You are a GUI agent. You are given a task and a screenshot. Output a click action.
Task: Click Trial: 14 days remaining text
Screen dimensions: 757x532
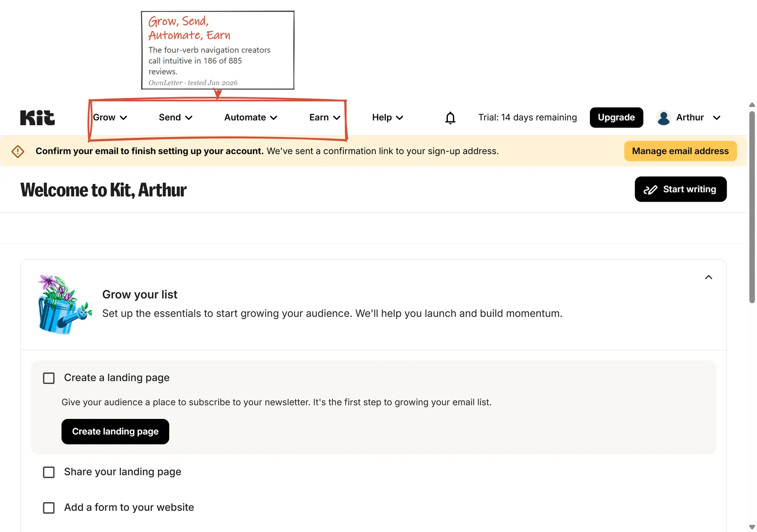click(528, 117)
